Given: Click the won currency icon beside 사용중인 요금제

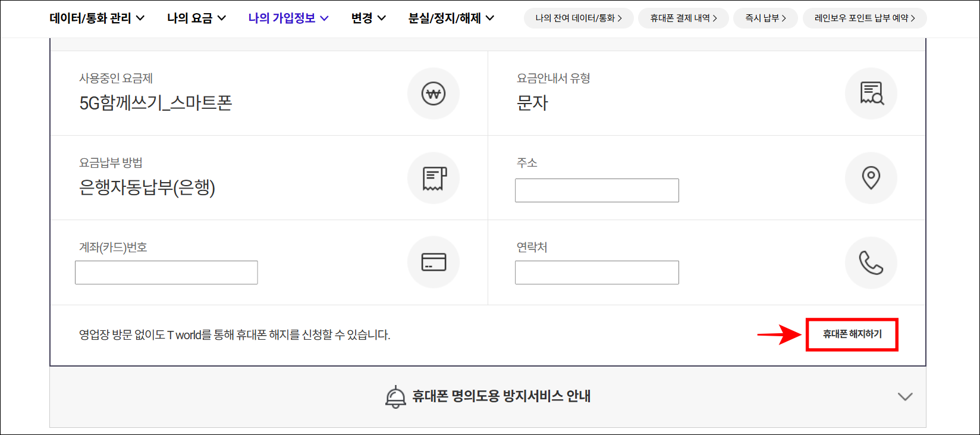Looking at the screenshot, I should tap(434, 93).
